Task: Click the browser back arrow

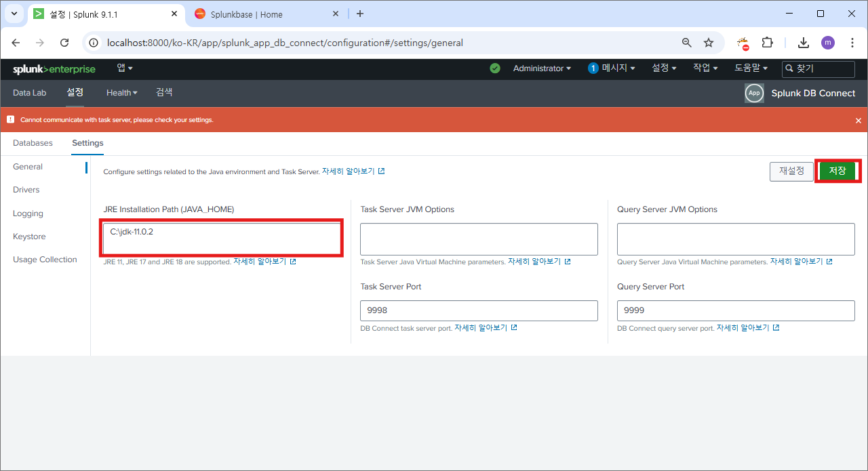Action: pos(16,43)
